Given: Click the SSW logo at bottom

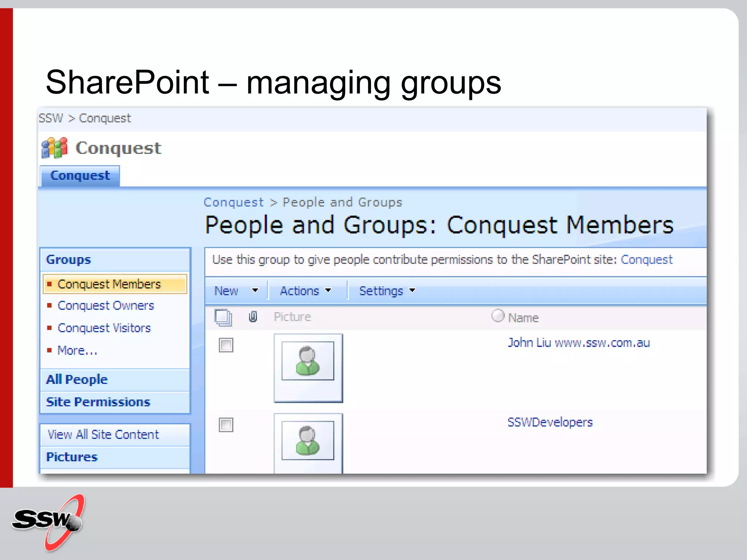Looking at the screenshot, I should tap(49, 522).
